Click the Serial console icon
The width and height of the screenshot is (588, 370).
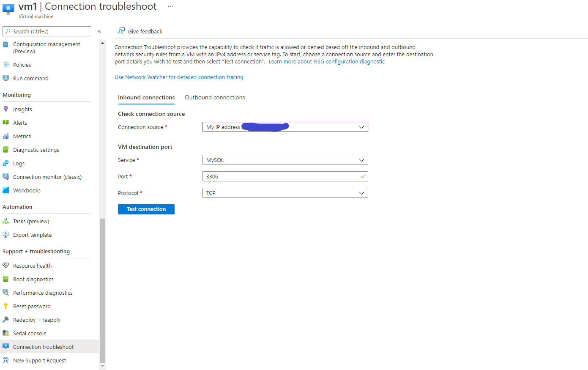6,333
